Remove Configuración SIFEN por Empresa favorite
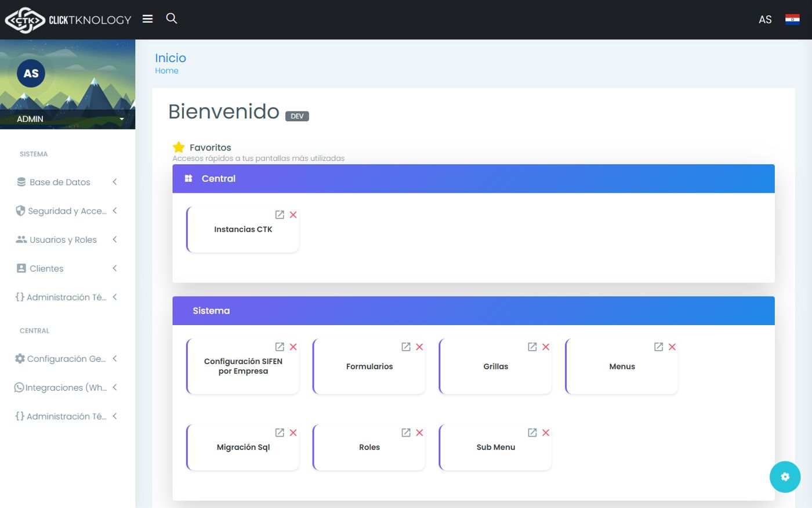Viewport: 812px width, 508px height. click(x=293, y=347)
